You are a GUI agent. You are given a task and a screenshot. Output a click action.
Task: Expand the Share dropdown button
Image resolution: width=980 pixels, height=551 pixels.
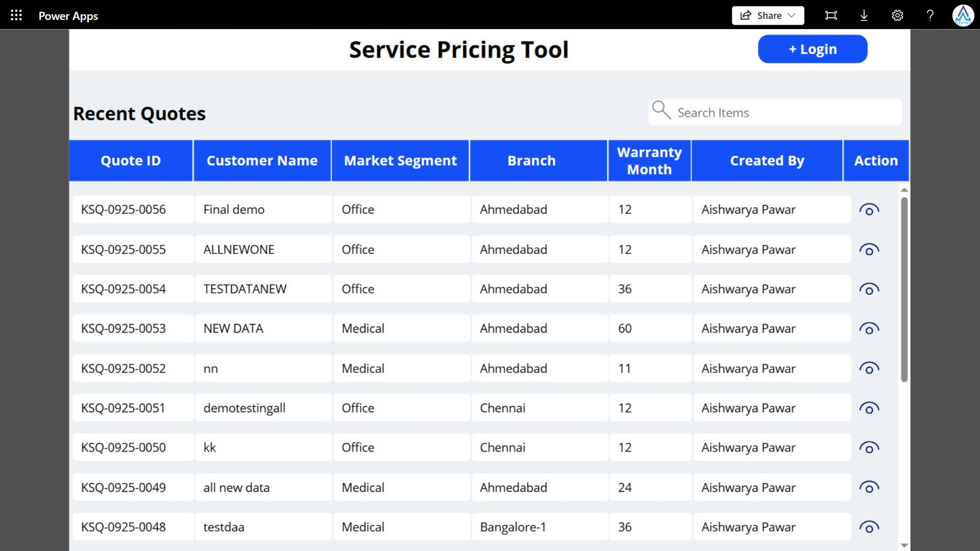[x=768, y=15]
